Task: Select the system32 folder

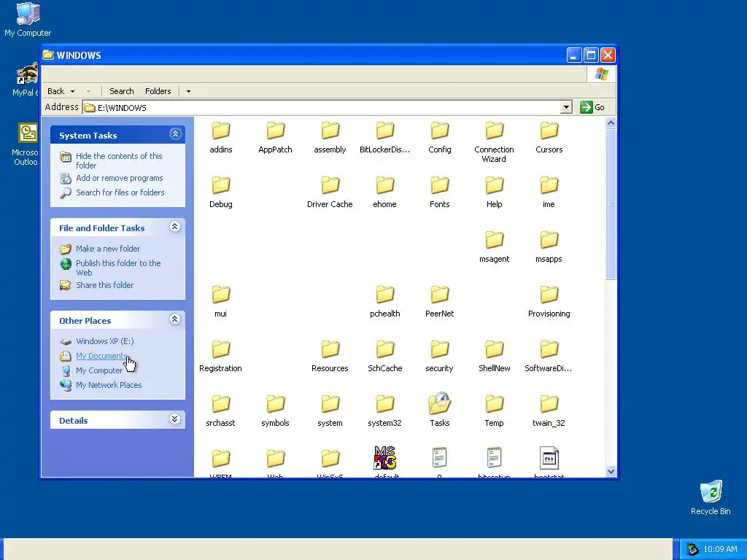Action: point(384,411)
